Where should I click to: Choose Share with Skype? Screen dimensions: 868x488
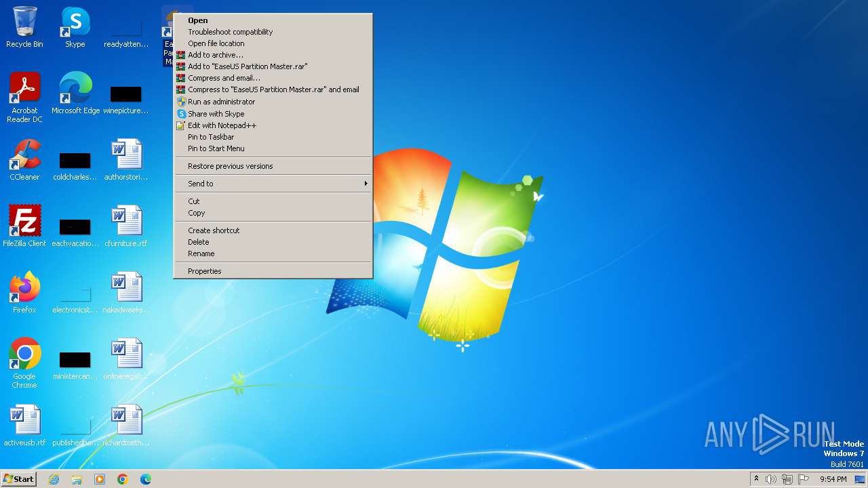(x=273, y=114)
